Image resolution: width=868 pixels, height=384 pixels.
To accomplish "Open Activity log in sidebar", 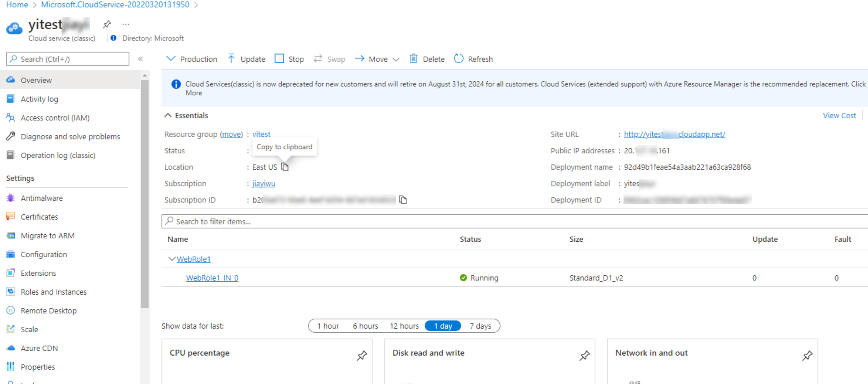I will click(39, 99).
